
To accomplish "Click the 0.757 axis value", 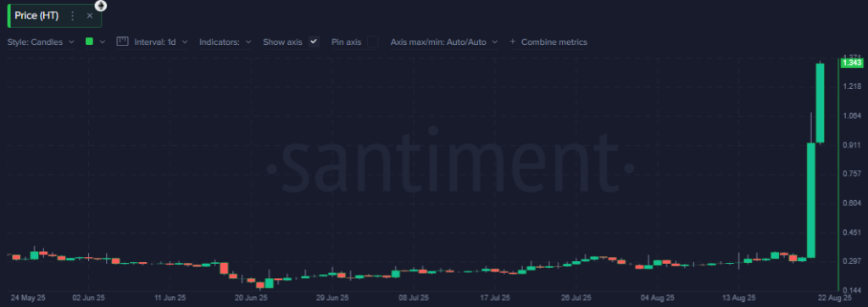I will [851, 174].
